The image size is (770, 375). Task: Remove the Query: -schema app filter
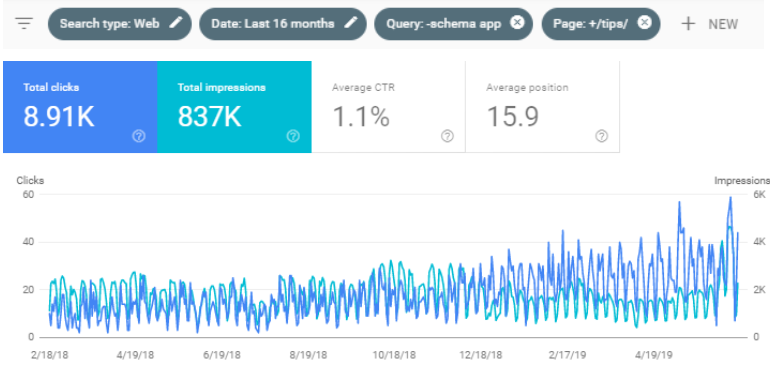pyautogui.click(x=517, y=23)
